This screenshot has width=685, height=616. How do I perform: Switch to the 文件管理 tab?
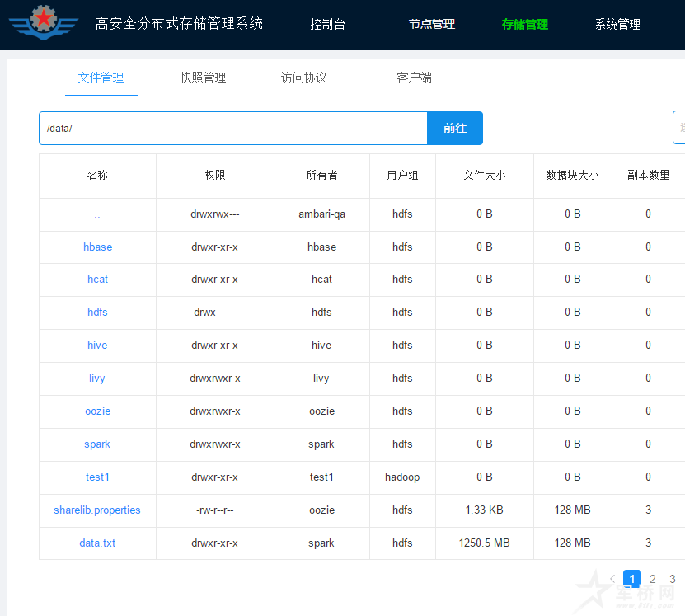point(101,78)
